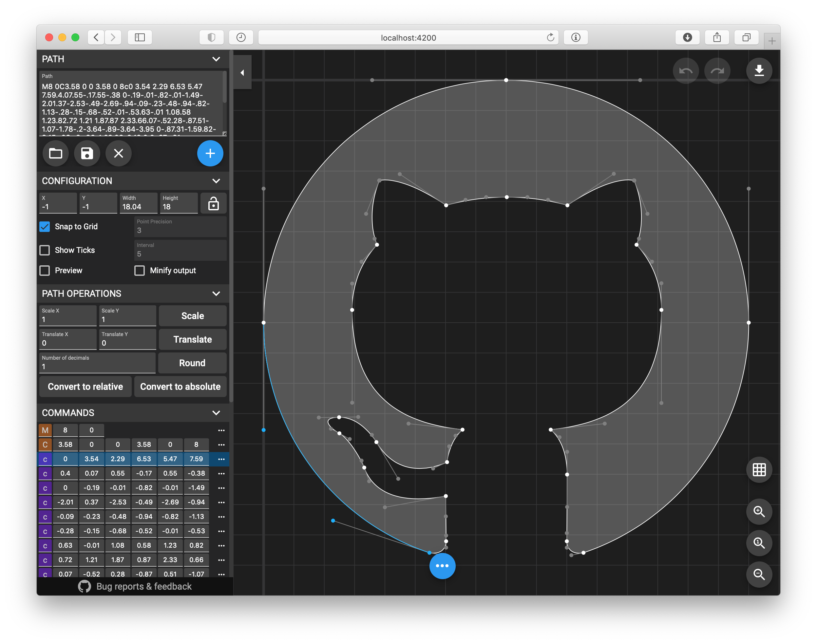
Task: Click the Convert to relative button
Action: tap(85, 387)
